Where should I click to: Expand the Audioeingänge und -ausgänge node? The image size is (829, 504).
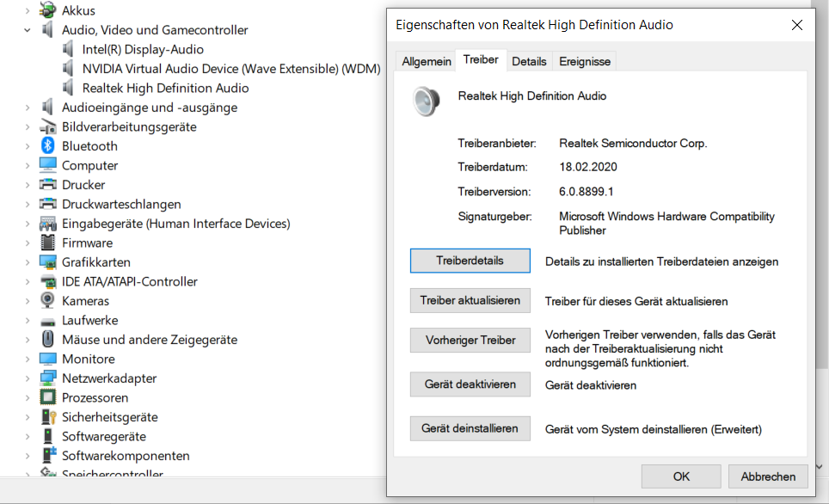28,108
